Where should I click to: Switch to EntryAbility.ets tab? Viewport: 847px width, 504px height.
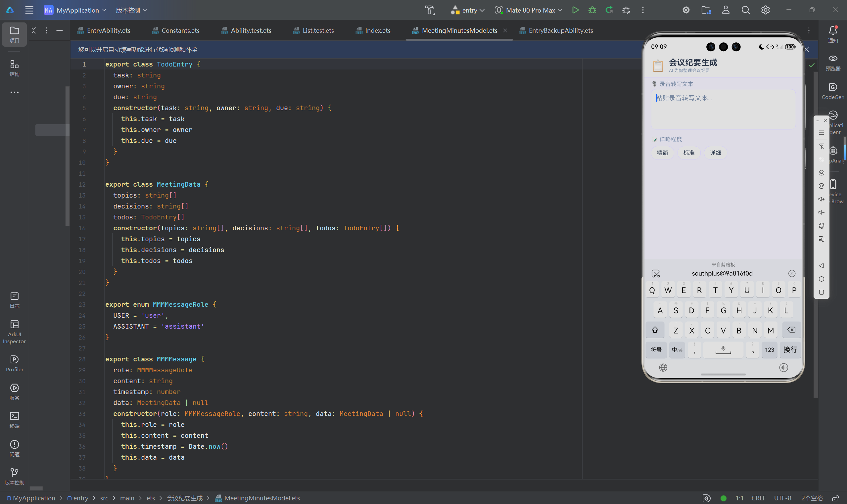coord(104,30)
